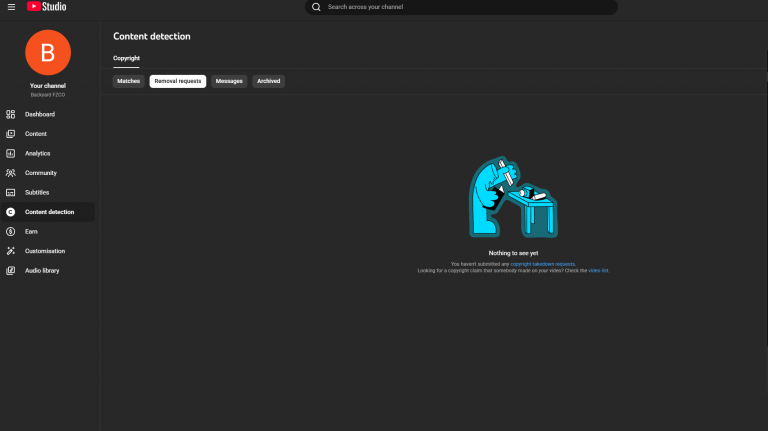Click the Dashboard icon in sidebar
Viewport: 768px width, 431px height.
point(10,114)
